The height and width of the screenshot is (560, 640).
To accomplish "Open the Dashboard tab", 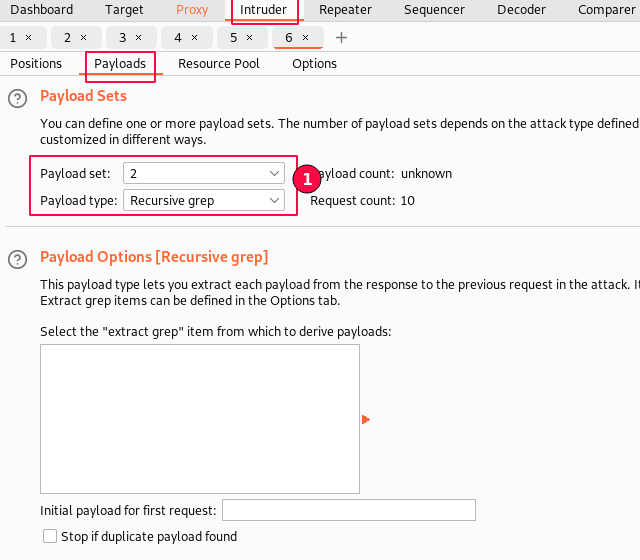I will pyautogui.click(x=41, y=10).
